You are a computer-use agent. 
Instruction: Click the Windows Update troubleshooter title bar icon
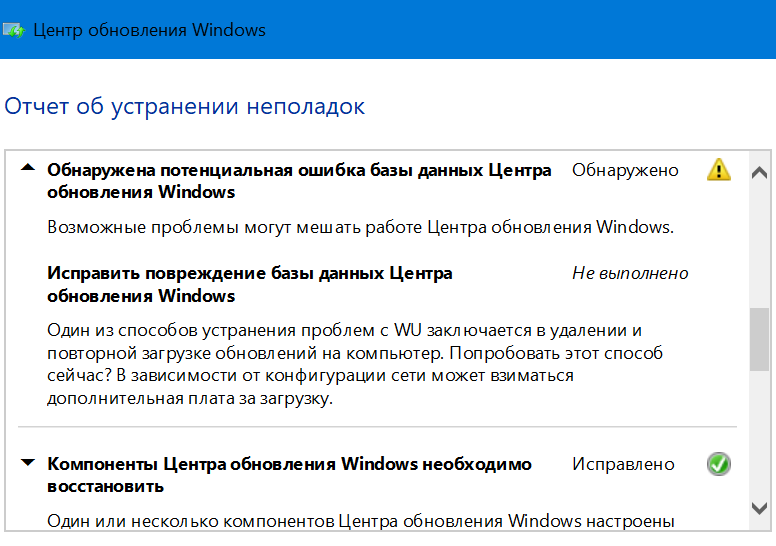[14, 30]
